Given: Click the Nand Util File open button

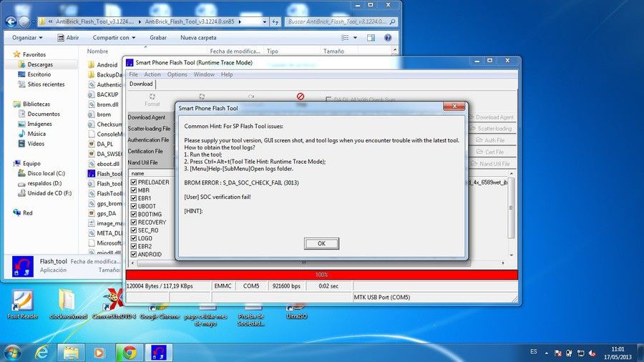Looking at the screenshot, I should point(491,163).
